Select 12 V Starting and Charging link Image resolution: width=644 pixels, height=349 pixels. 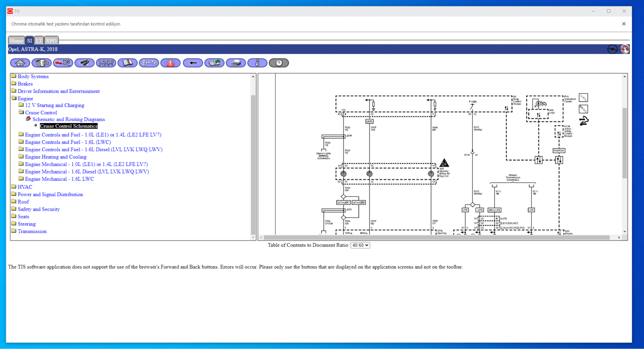(x=54, y=105)
